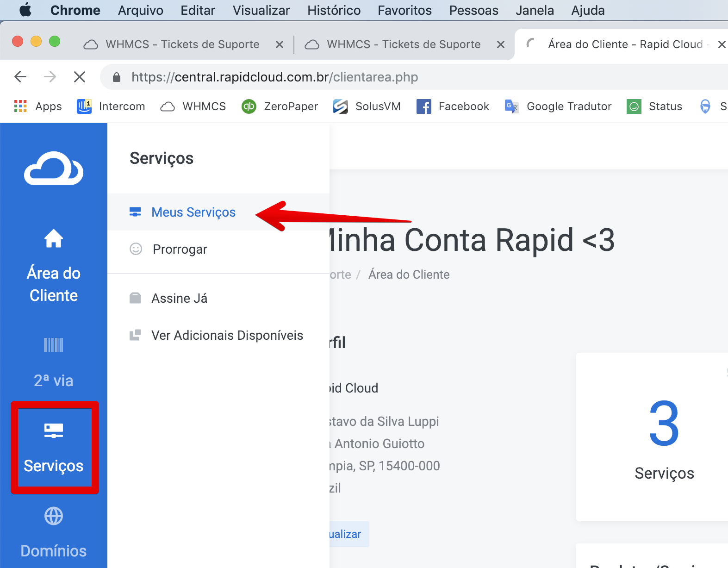Go to Área do Cliente home
This screenshot has height=568, width=728.
tap(54, 266)
